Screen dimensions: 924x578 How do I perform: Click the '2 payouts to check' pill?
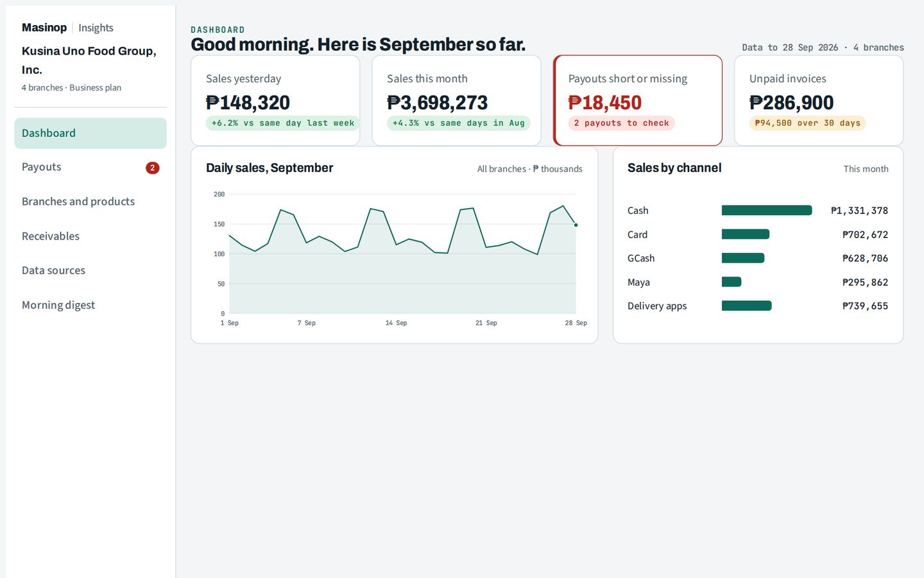[621, 123]
